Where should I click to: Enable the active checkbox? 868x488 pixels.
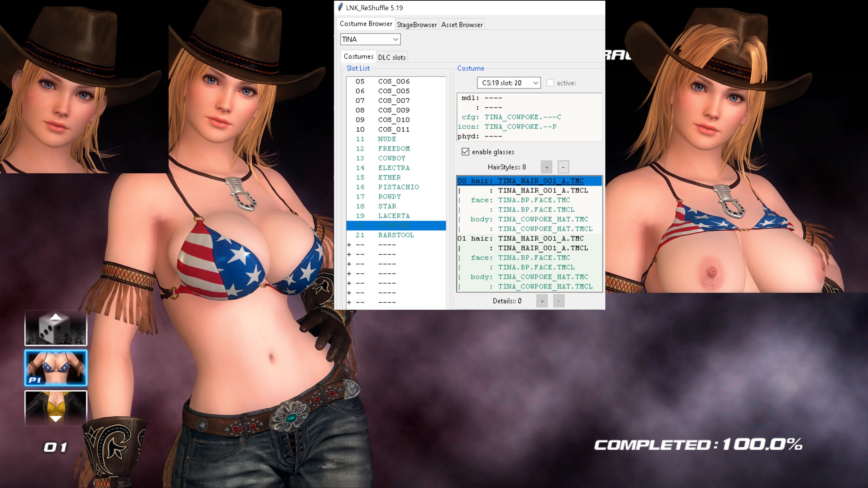(x=550, y=83)
